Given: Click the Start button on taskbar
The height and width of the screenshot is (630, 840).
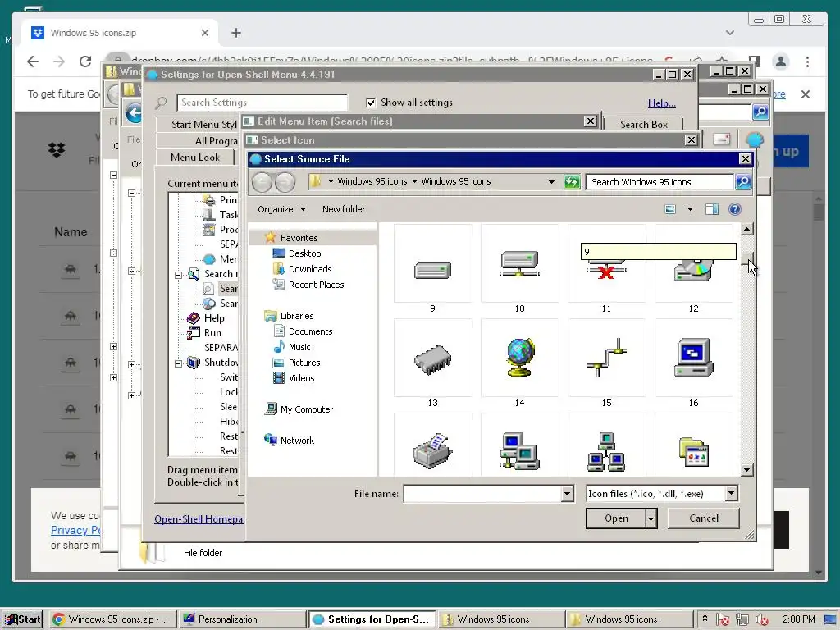Looking at the screenshot, I should 22,619.
